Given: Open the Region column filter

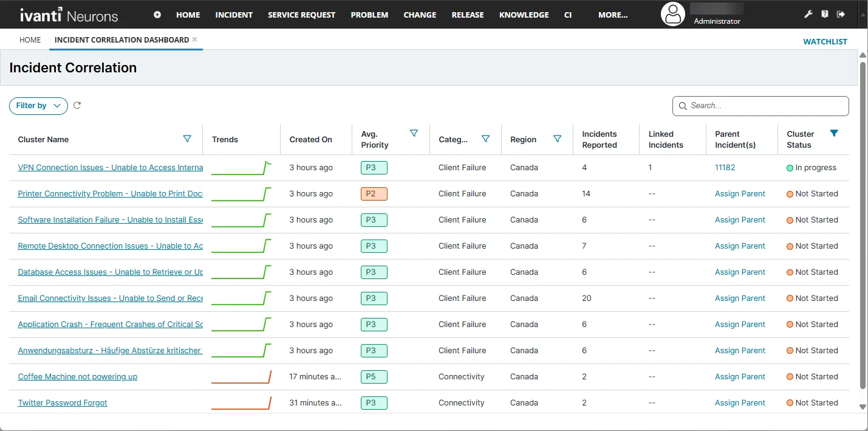Looking at the screenshot, I should click(x=558, y=139).
